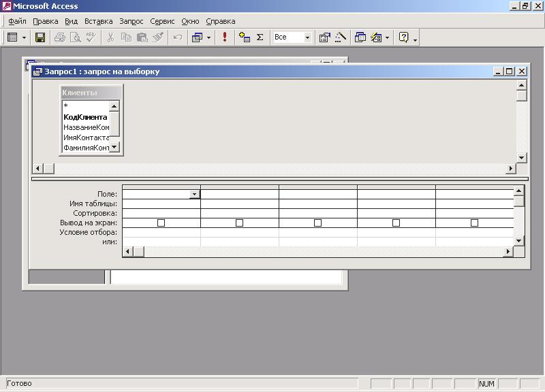Click the Format Painter brush icon
Image resolution: width=545 pixels, height=392 pixels.
[158, 37]
